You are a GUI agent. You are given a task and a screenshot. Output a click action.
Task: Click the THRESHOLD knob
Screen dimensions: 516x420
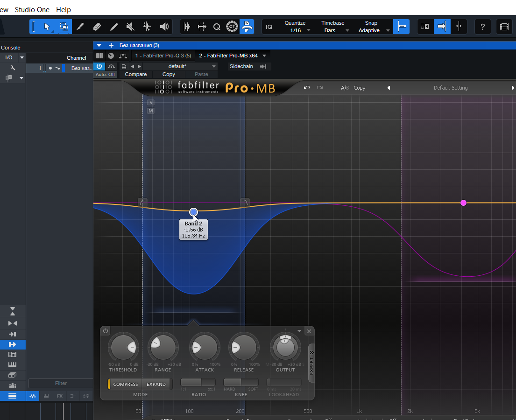[x=123, y=347]
